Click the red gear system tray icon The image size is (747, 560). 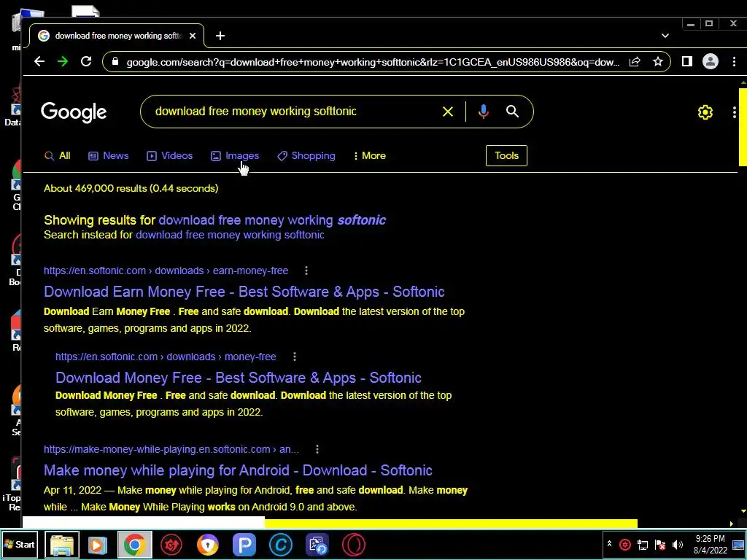coord(625,545)
